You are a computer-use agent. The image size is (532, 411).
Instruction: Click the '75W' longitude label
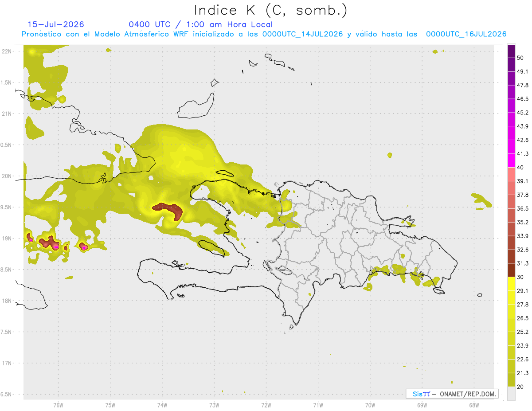(x=110, y=405)
